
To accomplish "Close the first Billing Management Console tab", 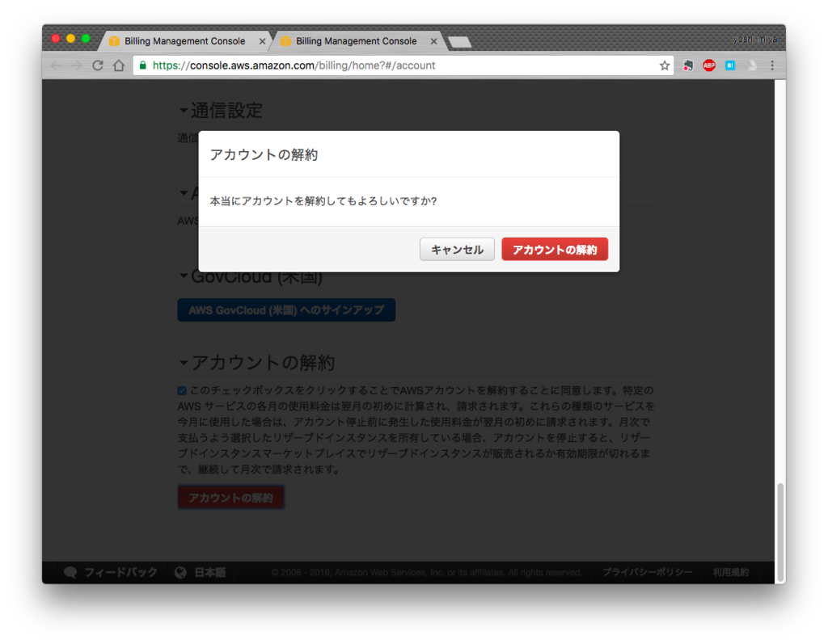I will click(262, 41).
